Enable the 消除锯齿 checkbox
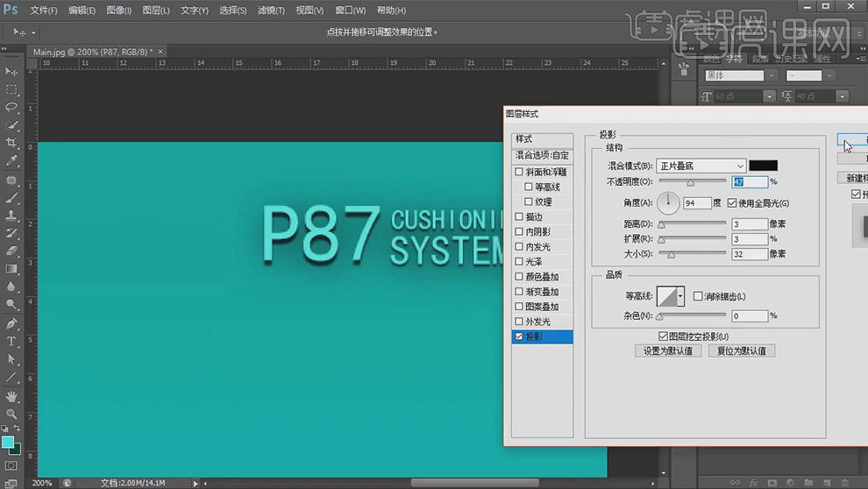The width and height of the screenshot is (868, 489). click(698, 296)
